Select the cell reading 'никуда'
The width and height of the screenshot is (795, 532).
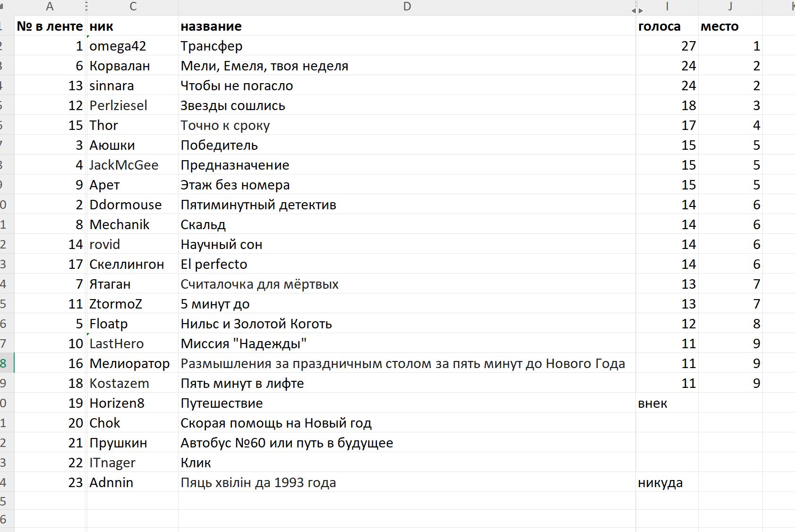(667, 482)
